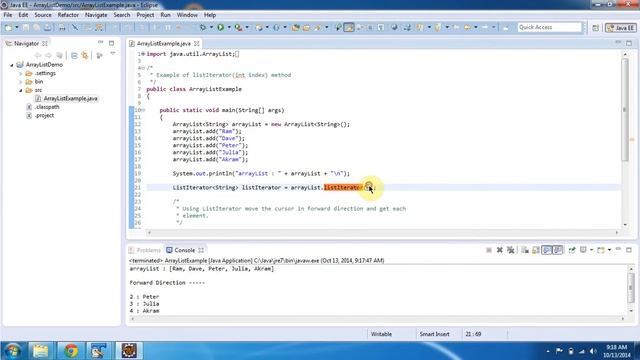640x360 pixels.
Task: Click Back navigation yellow arrow in main toolbar
Action: (x=468, y=27)
